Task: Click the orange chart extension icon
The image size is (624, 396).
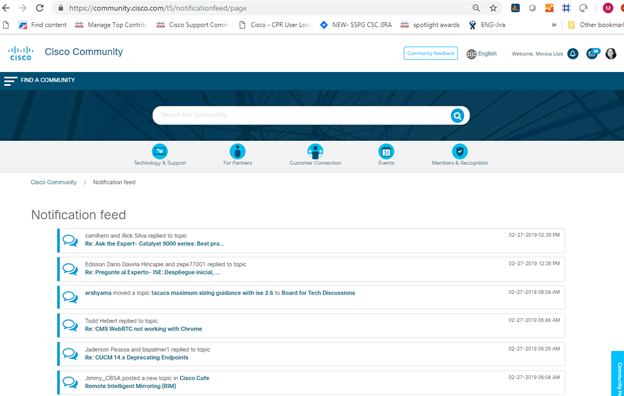Action: point(549,8)
